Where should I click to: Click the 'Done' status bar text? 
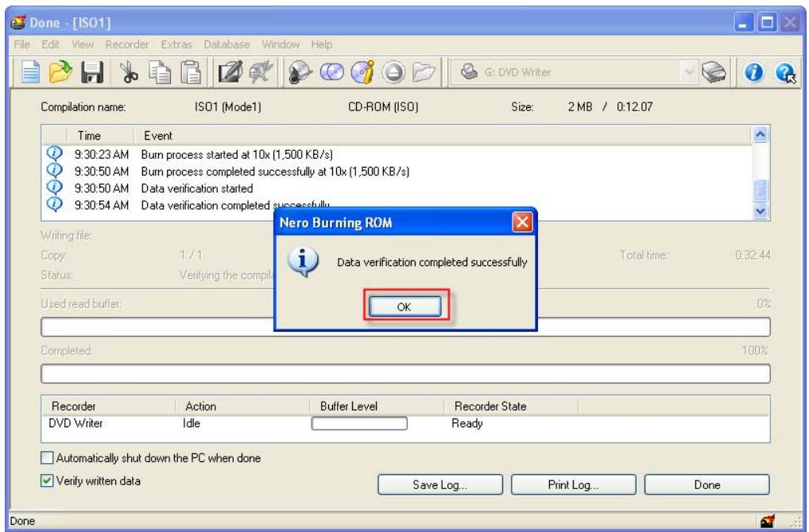[x=22, y=521]
